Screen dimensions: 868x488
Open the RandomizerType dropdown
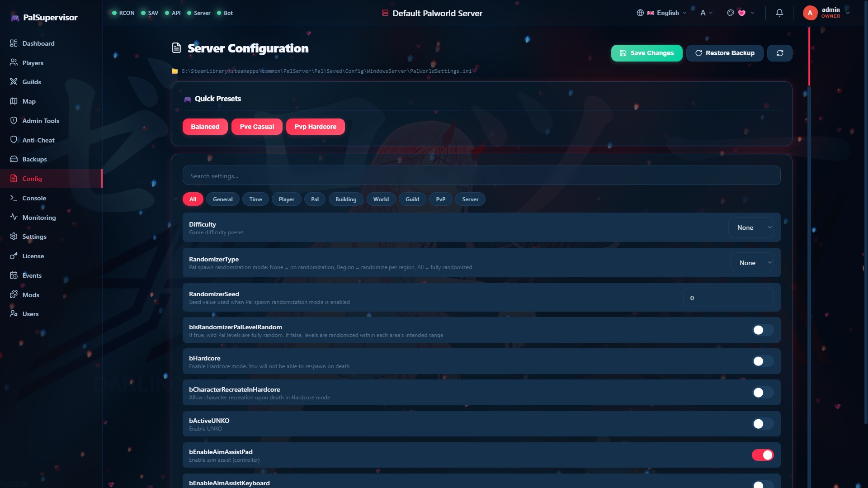[x=752, y=263]
